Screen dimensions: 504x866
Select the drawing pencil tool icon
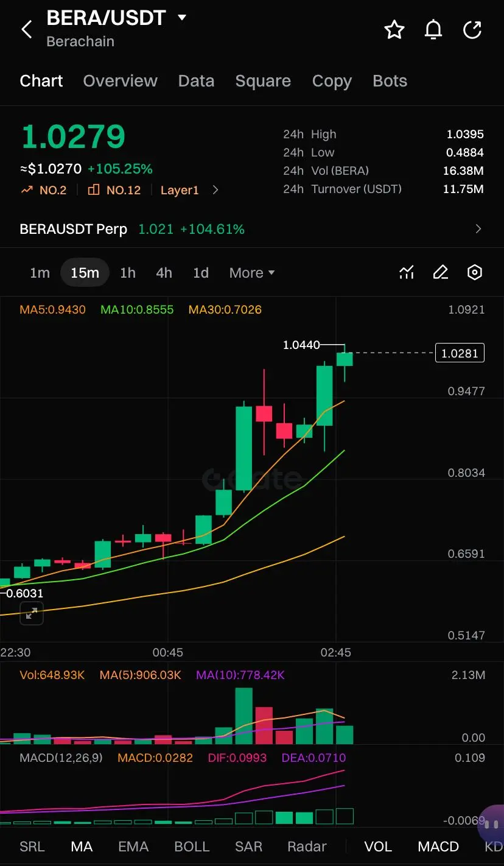click(441, 272)
